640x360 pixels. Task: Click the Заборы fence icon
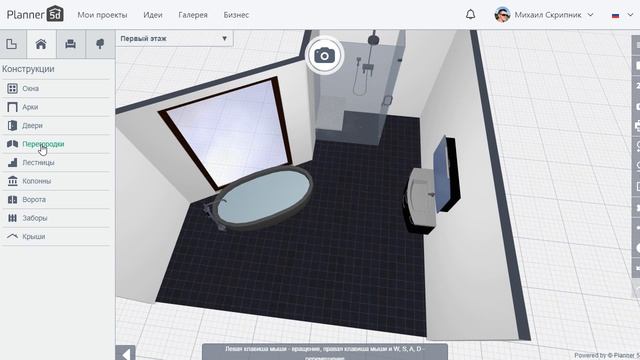(13, 218)
